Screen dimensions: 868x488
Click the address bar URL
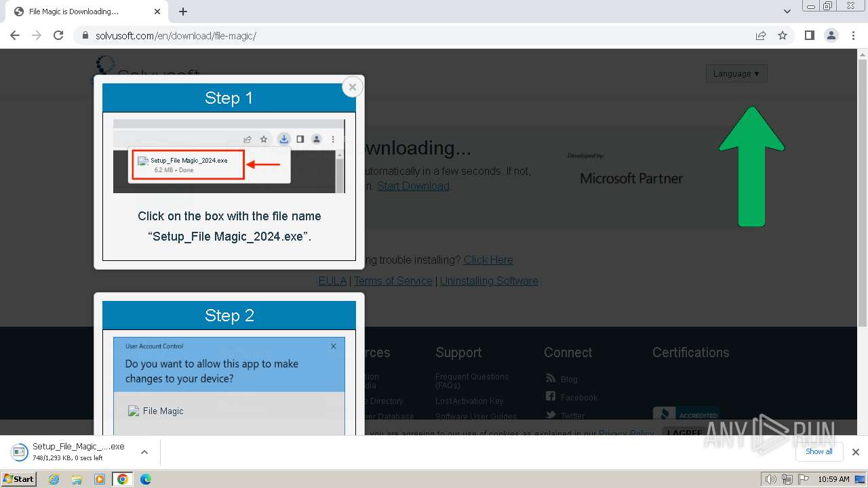click(176, 35)
